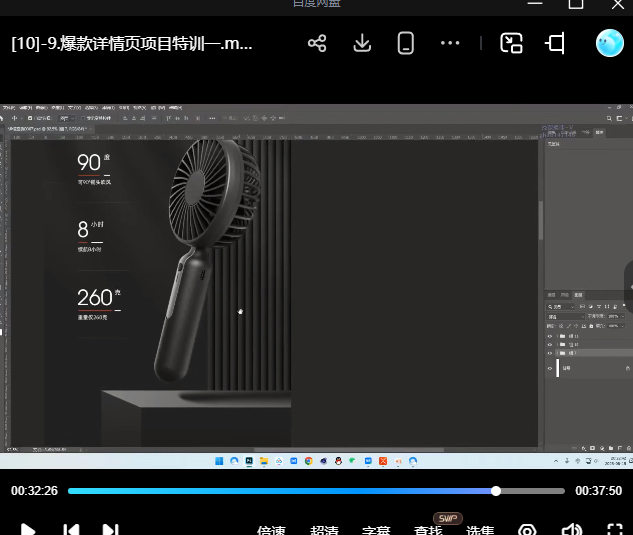Open the 超清 video quality menu
633x535 pixels.
(x=324, y=530)
